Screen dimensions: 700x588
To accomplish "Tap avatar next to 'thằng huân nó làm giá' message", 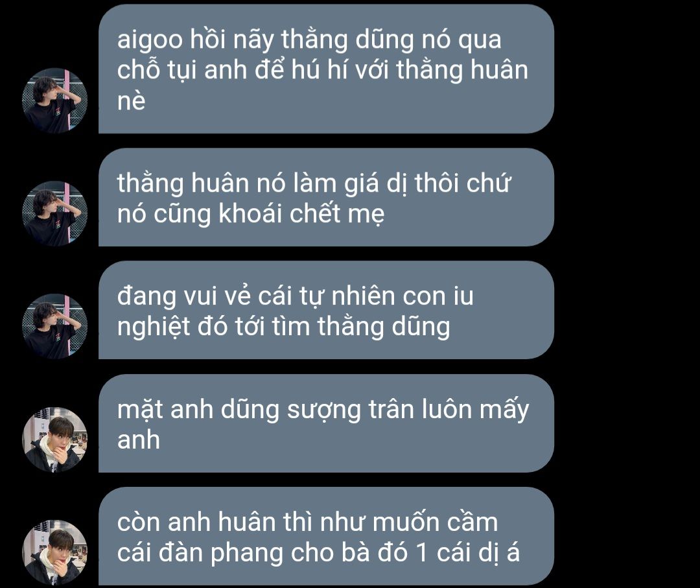I will coord(55,213).
